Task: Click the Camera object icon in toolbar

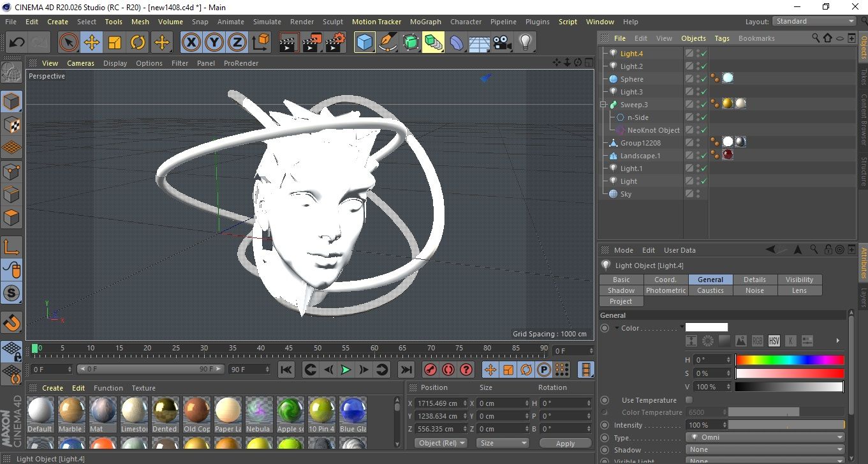Action: click(503, 43)
